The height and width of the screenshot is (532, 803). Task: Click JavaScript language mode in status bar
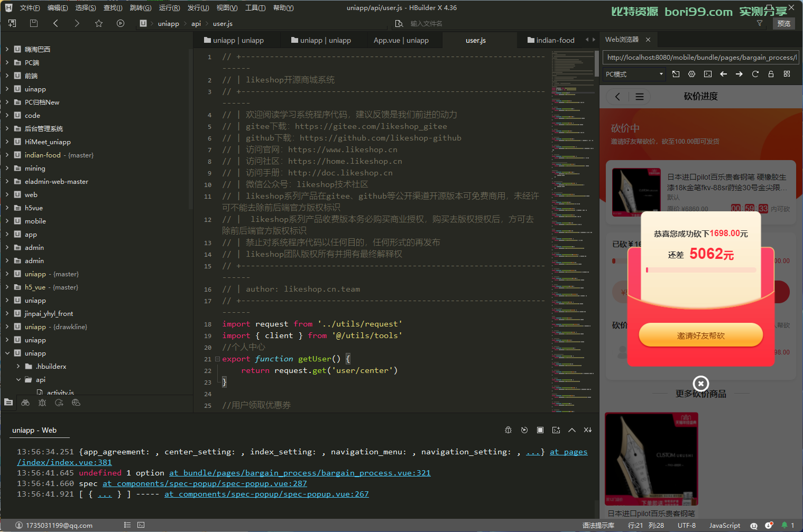click(725, 525)
